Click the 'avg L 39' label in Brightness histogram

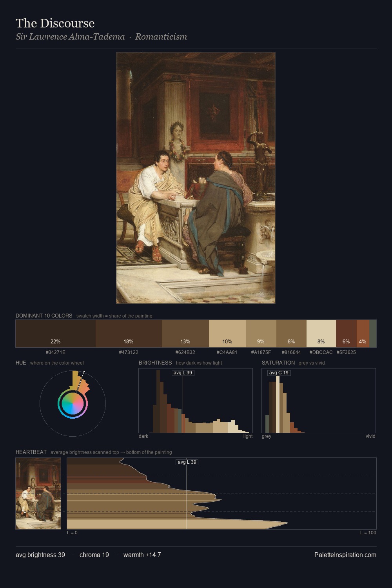183,373
